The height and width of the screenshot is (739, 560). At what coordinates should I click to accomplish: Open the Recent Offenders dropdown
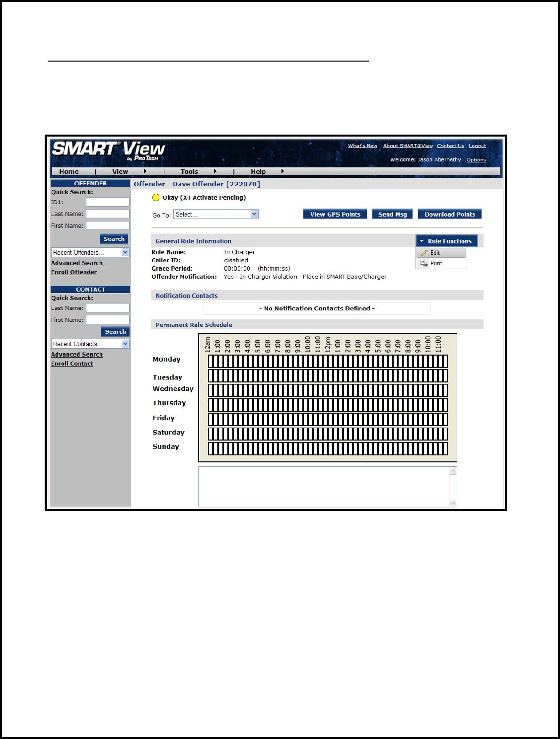90,252
